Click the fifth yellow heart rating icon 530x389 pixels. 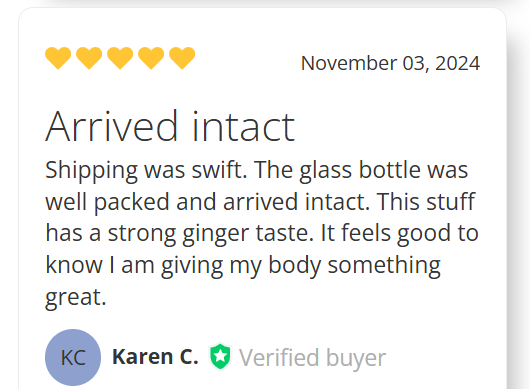[x=182, y=58]
